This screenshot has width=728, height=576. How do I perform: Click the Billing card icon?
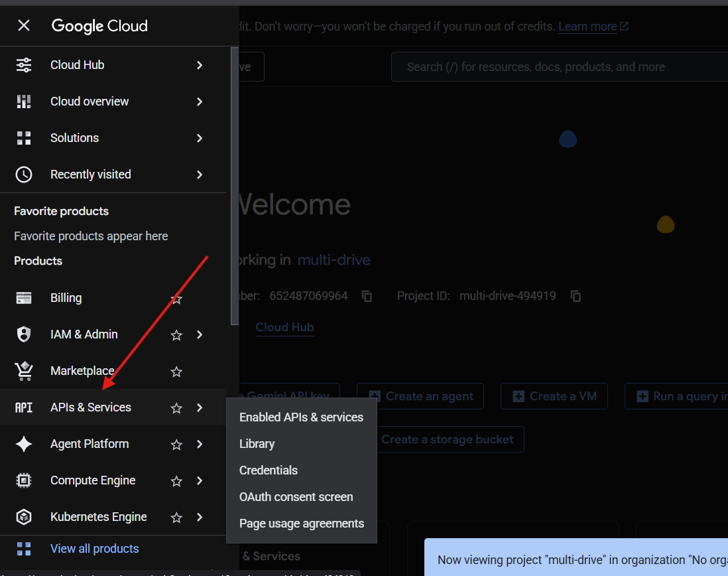tap(24, 298)
